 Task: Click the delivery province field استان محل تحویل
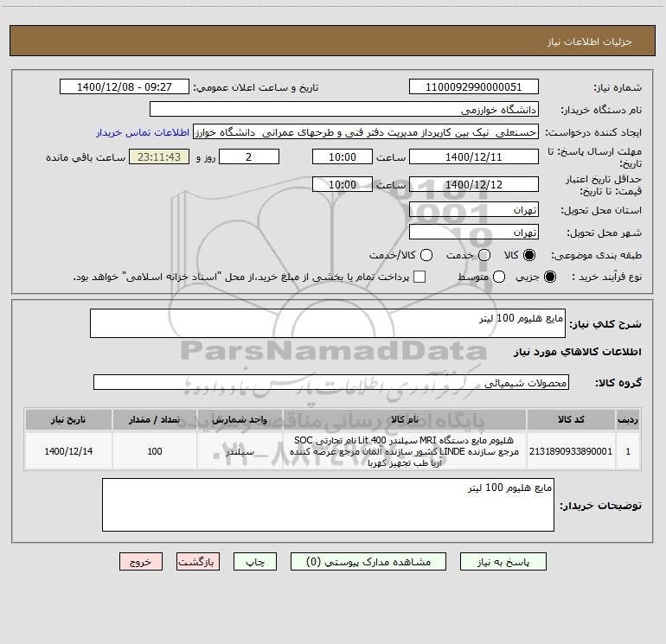tap(474, 210)
